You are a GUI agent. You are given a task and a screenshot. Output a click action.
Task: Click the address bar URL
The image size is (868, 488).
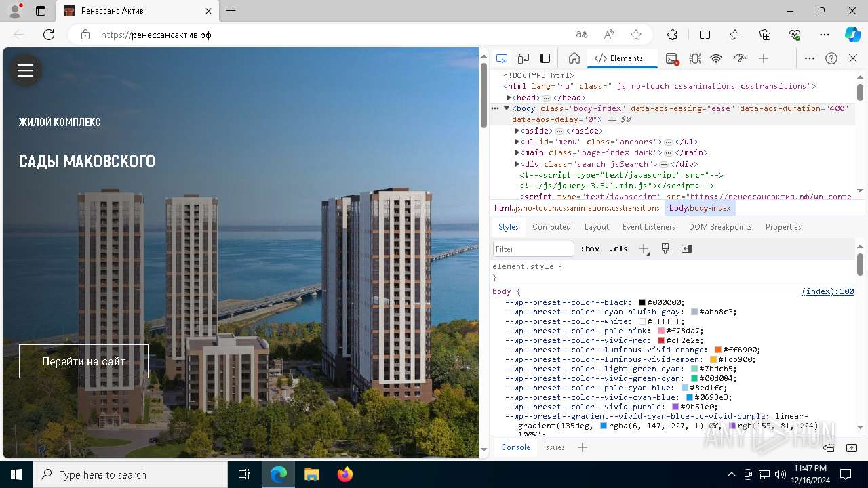tap(157, 35)
